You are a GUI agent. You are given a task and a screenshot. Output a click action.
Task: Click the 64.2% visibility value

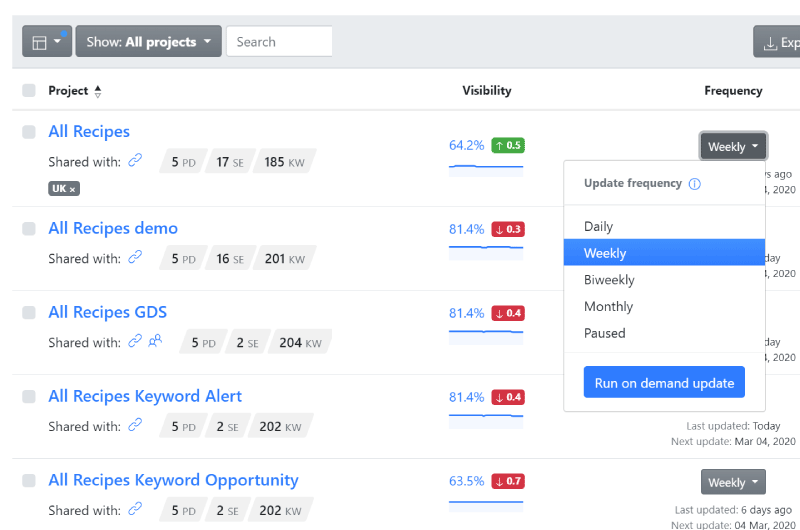[466, 145]
